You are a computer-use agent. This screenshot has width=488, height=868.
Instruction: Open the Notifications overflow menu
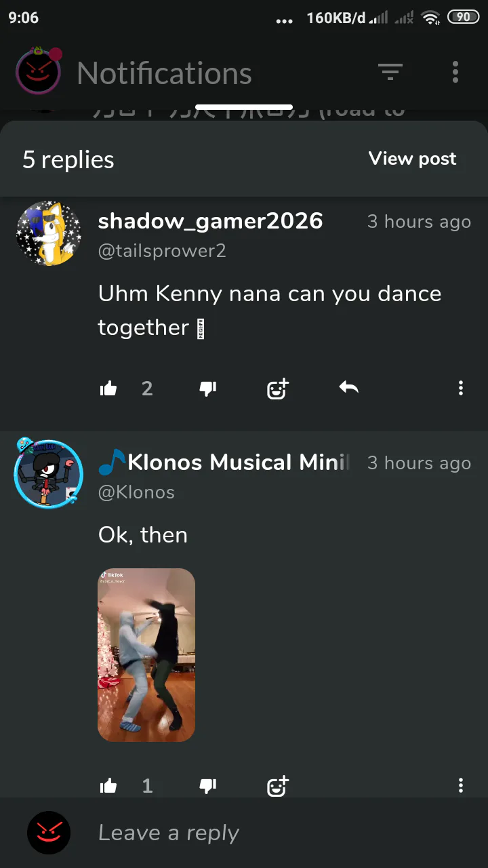point(455,72)
